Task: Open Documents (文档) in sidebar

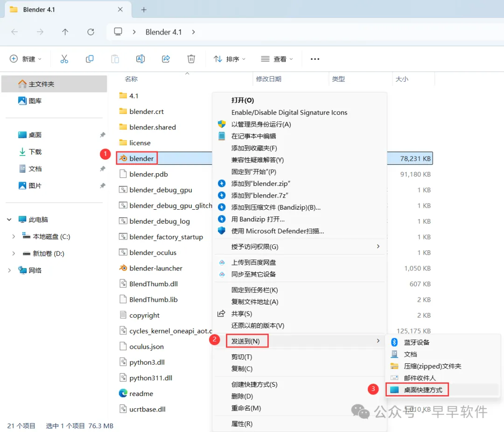Action: pos(30,169)
